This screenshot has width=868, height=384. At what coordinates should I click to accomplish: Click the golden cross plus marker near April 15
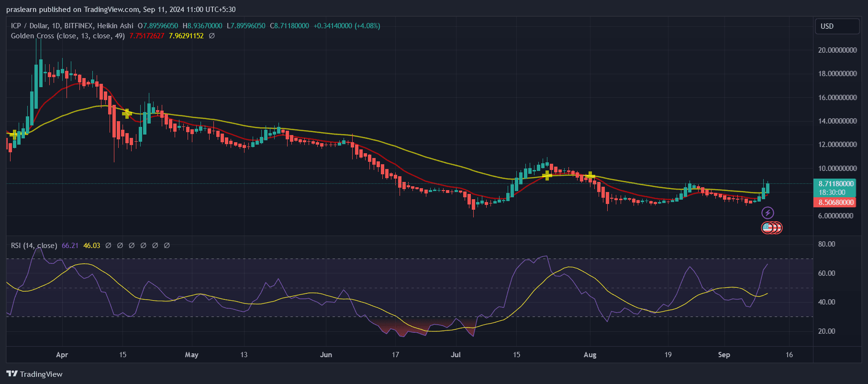click(127, 113)
